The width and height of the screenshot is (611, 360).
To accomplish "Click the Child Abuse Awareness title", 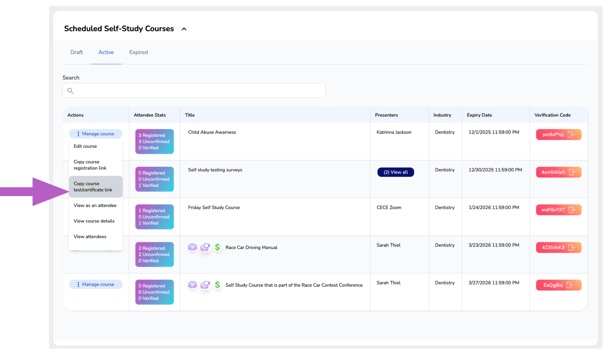I will pos(212,132).
